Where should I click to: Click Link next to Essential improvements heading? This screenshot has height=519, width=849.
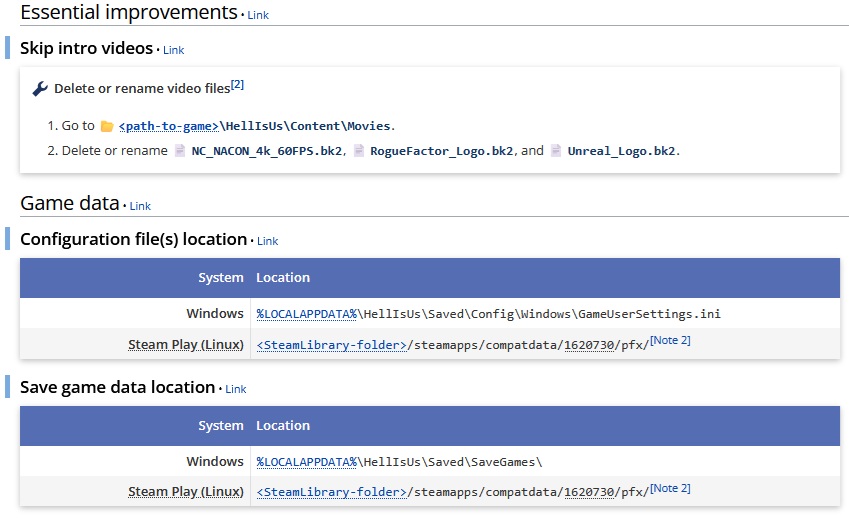point(258,15)
